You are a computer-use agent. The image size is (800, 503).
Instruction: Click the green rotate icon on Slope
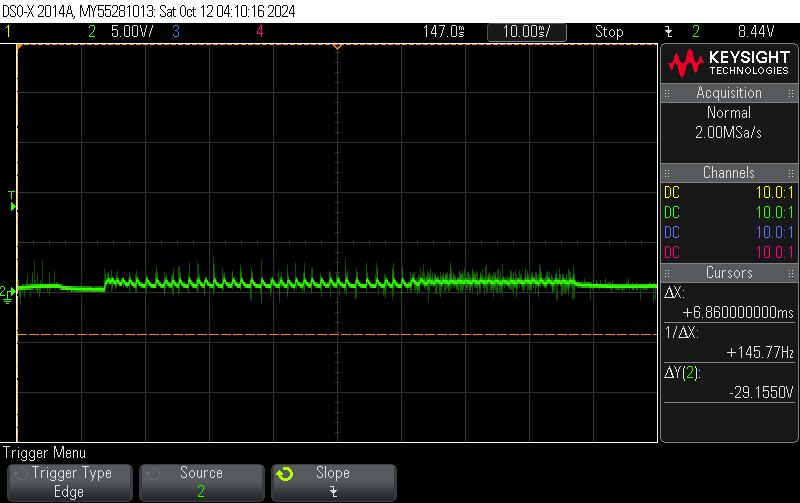coord(285,474)
